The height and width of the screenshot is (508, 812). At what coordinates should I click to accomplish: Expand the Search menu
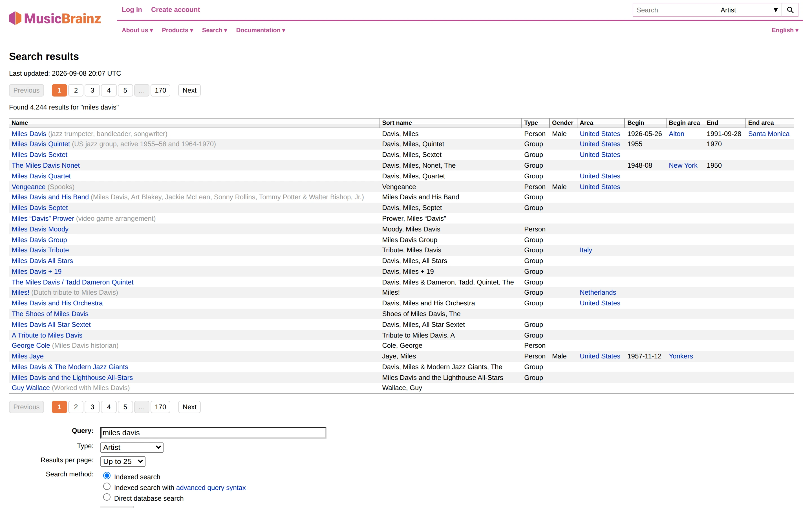(215, 30)
